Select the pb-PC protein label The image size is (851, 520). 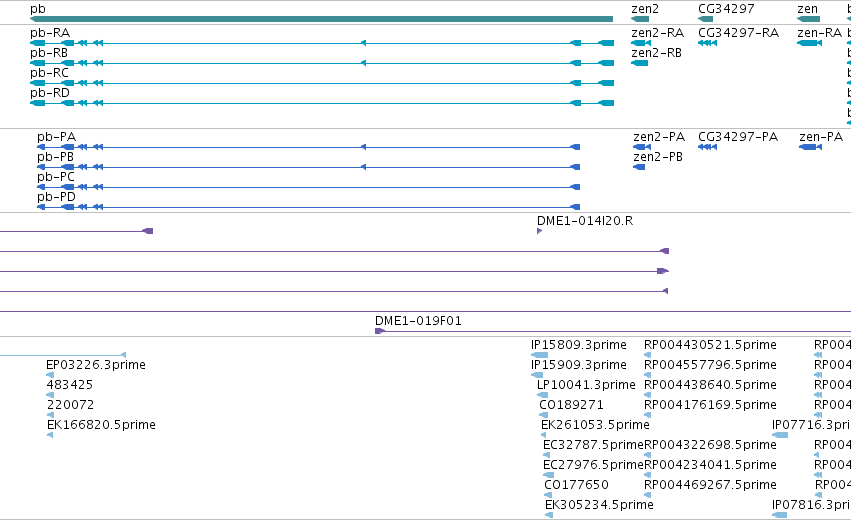tap(56, 177)
